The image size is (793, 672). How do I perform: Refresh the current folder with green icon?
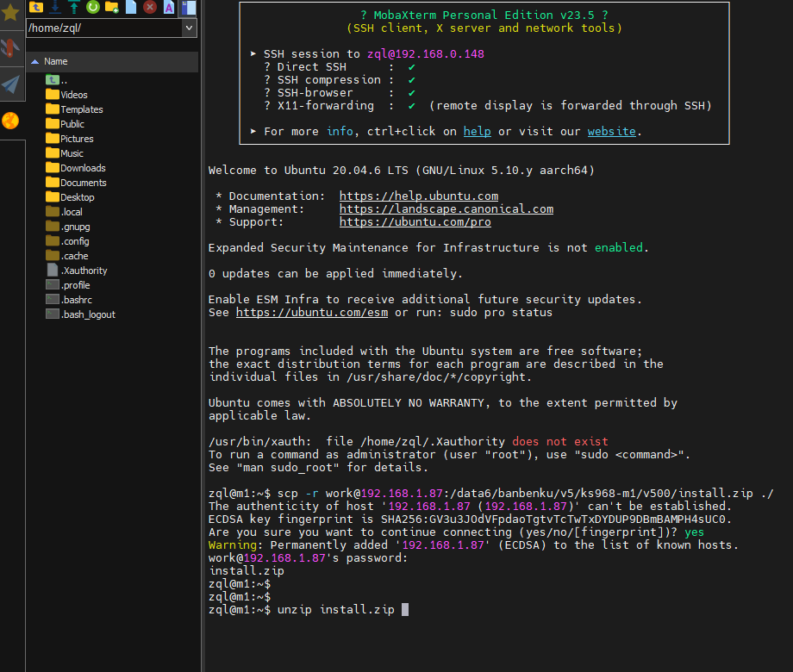(92, 7)
